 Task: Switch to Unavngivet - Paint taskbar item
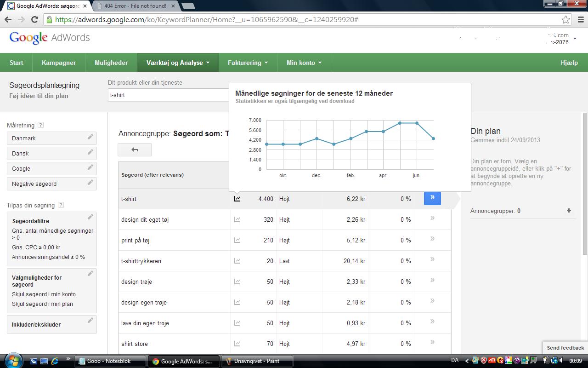[x=257, y=361]
